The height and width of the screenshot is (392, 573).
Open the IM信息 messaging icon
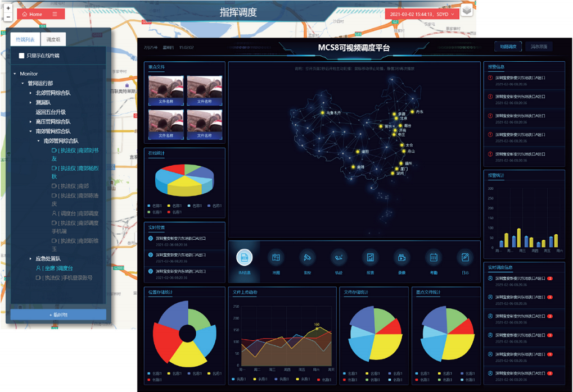[245, 258]
